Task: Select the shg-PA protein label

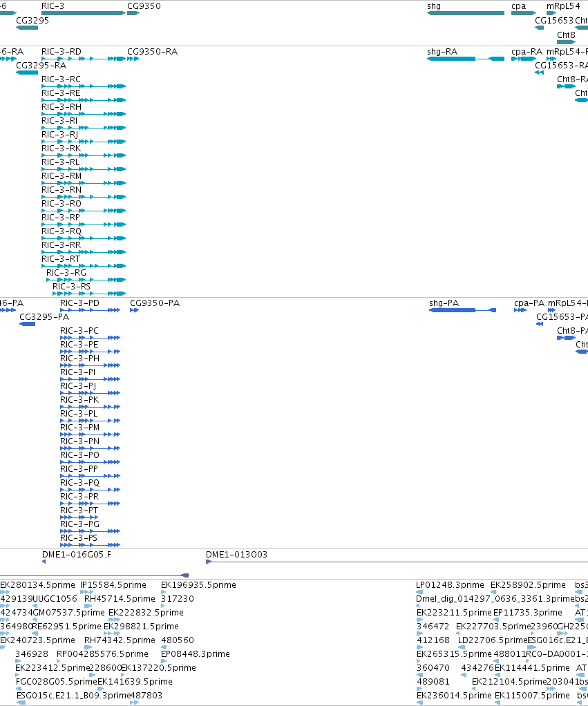Action: coord(444,303)
